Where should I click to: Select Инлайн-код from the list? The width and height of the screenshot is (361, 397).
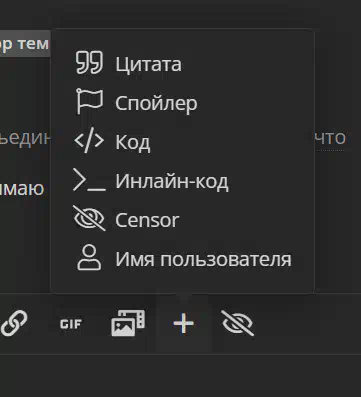172,182
